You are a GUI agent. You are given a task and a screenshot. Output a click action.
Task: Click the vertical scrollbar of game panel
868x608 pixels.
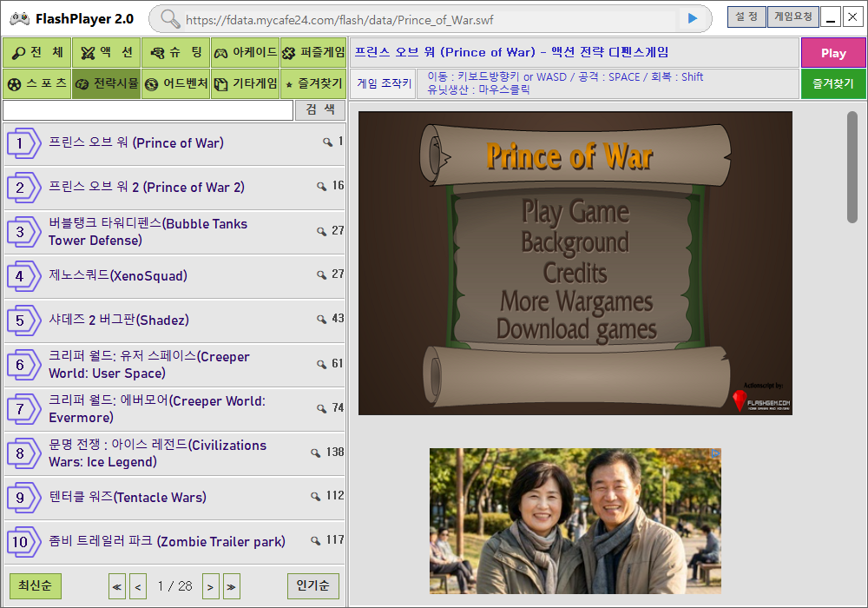(x=852, y=168)
